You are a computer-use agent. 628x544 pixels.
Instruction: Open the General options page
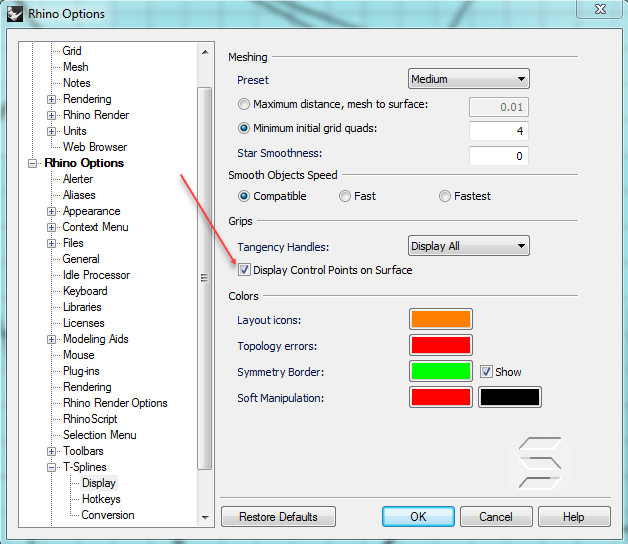(81, 259)
